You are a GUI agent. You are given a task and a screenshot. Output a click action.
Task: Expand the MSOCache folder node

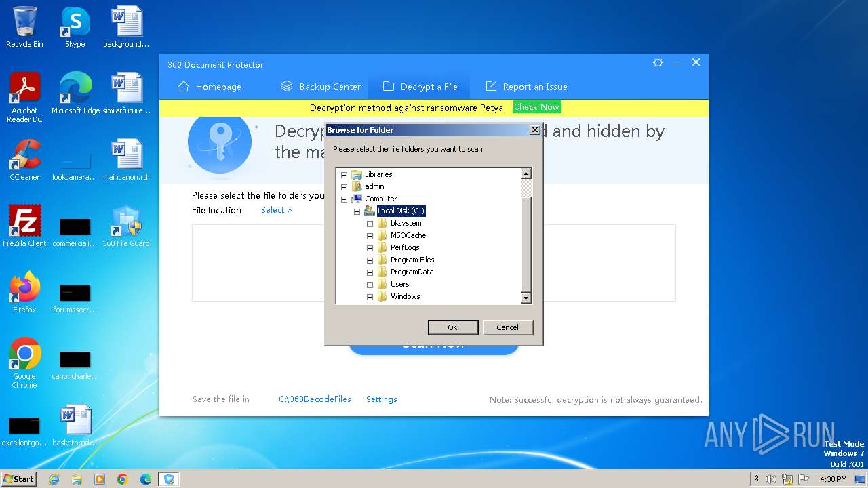370,236
